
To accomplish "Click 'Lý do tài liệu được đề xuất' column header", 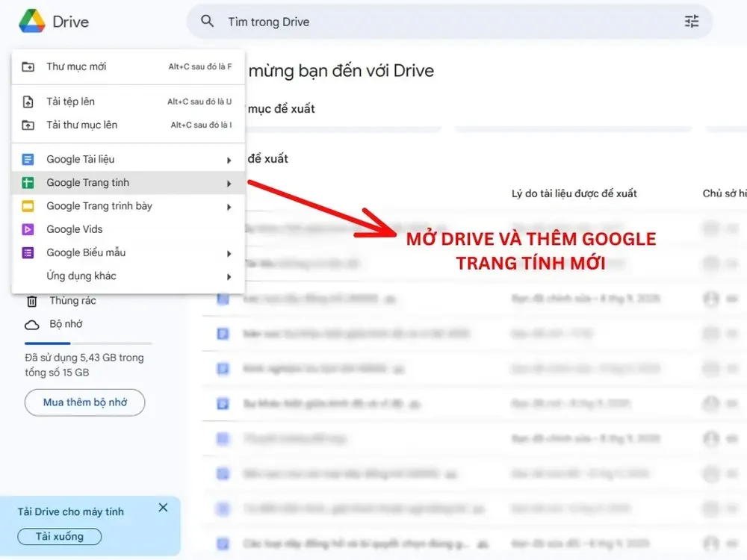I will pos(574,194).
